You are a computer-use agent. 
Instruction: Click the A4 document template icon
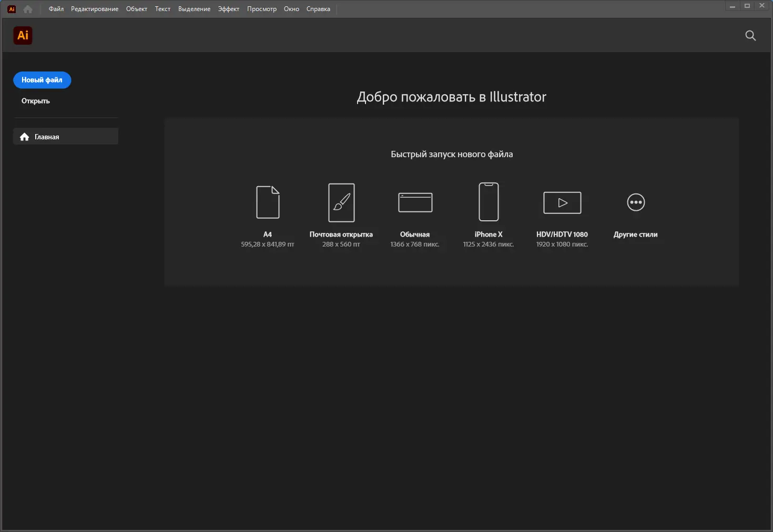click(x=268, y=202)
